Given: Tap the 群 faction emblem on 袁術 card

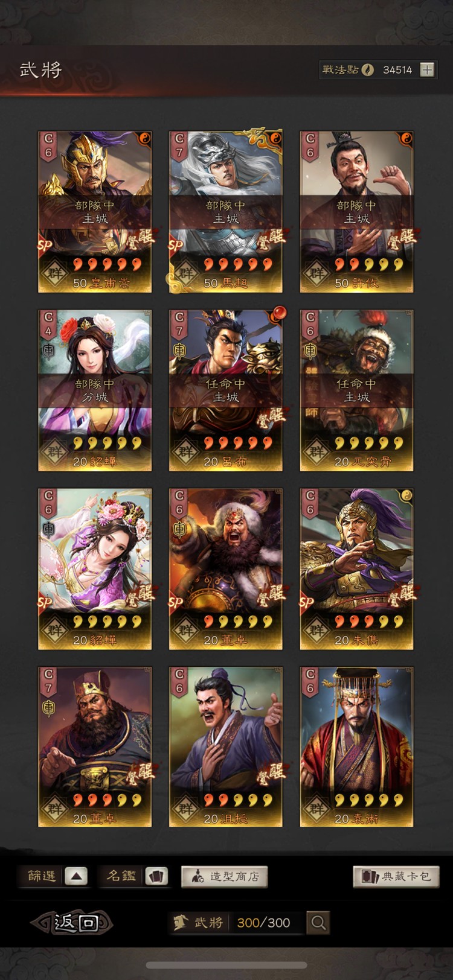Looking at the screenshot, I should point(316,807).
